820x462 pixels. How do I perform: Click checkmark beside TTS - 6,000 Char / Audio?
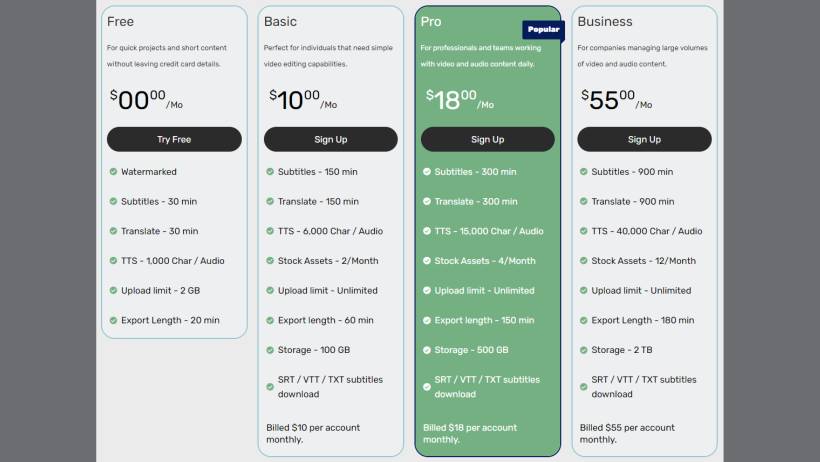click(x=270, y=231)
